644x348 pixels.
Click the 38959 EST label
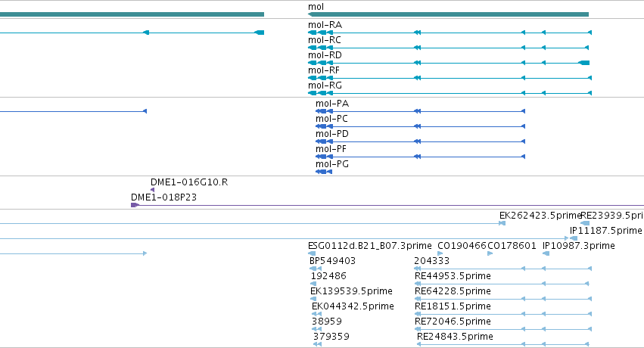click(326, 322)
